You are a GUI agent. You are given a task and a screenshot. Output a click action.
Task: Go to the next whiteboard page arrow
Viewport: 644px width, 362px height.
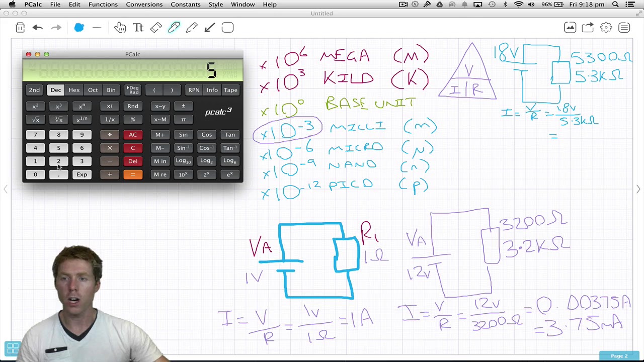click(x=638, y=190)
